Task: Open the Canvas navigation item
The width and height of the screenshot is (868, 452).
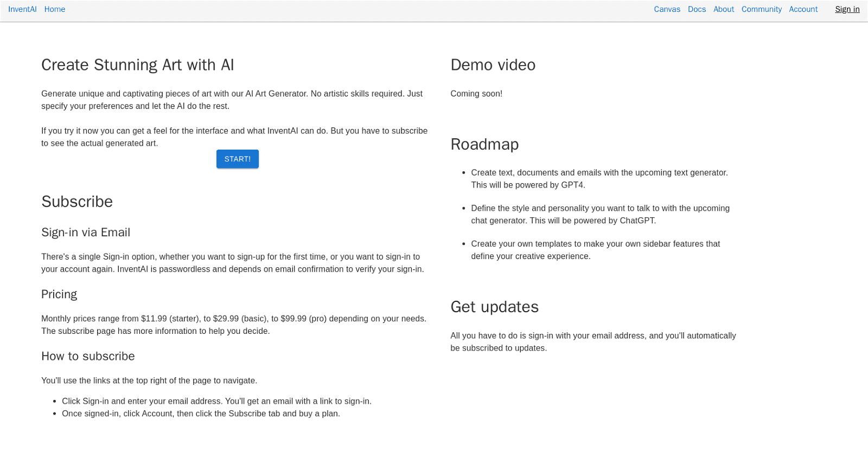Action: coord(667,9)
